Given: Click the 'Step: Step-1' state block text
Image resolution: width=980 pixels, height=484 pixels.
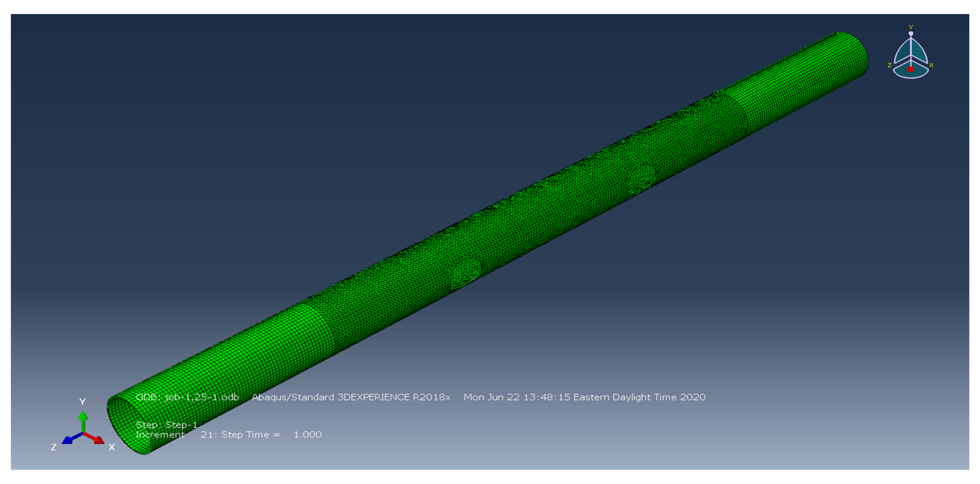Looking at the screenshot, I should 167,424.
